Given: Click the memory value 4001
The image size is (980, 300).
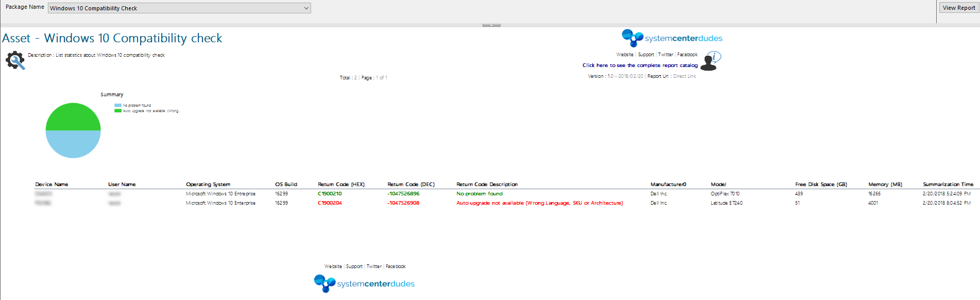Looking at the screenshot, I should (873, 203).
